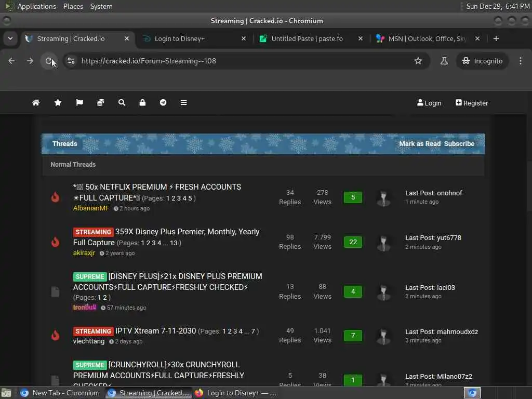Go forward to next page

[x=30, y=61]
